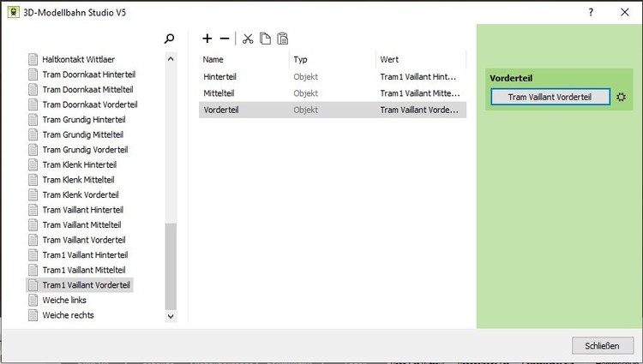
Task: Copy selection with the copy icon
Action: coord(265,38)
